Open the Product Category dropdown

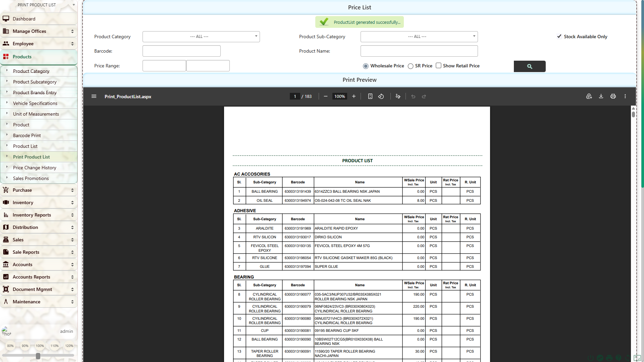(x=201, y=37)
